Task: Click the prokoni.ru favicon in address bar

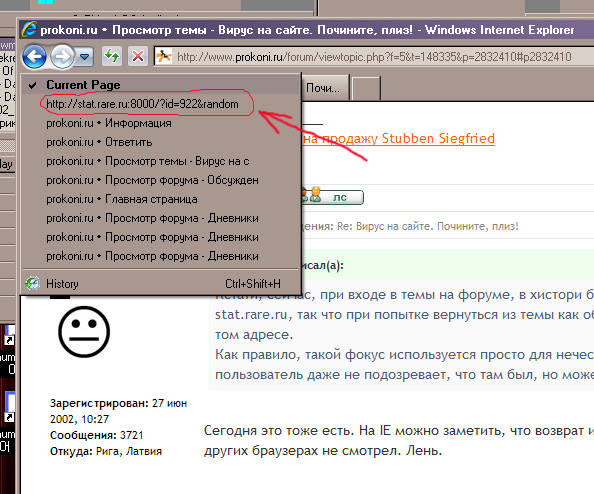Action: (x=164, y=57)
